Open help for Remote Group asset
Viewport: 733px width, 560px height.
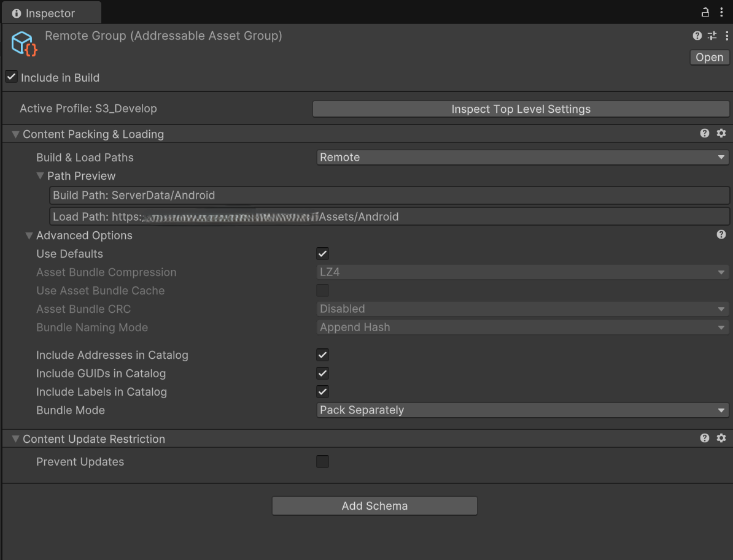pos(697,36)
